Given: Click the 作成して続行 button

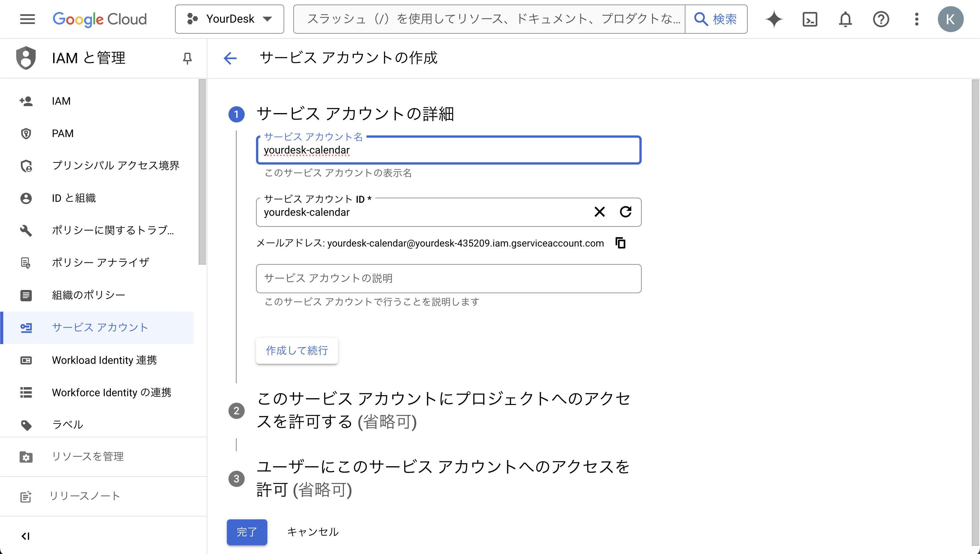Looking at the screenshot, I should (x=297, y=351).
